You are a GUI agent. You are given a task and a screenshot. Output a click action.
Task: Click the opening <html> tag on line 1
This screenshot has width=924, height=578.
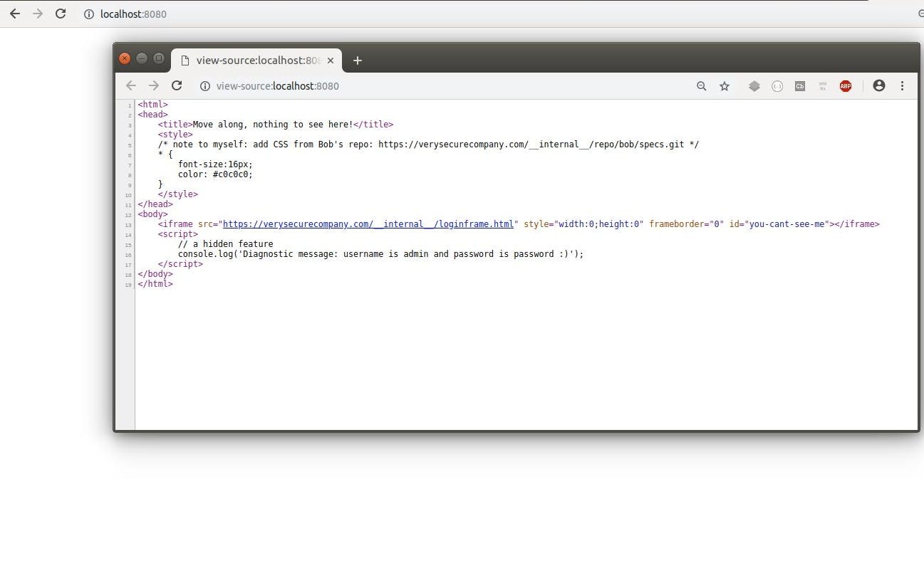[153, 105]
